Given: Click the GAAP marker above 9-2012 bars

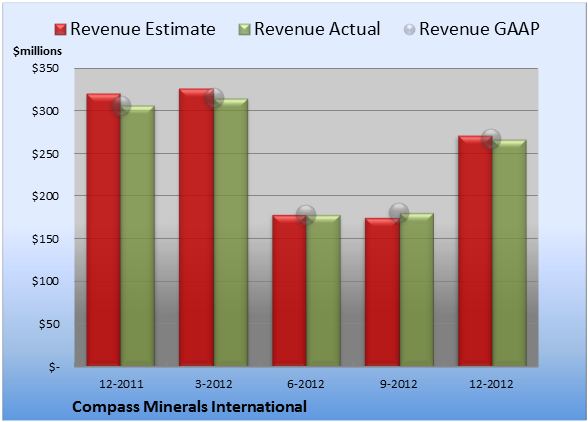Looking at the screenshot, I should click(399, 213).
